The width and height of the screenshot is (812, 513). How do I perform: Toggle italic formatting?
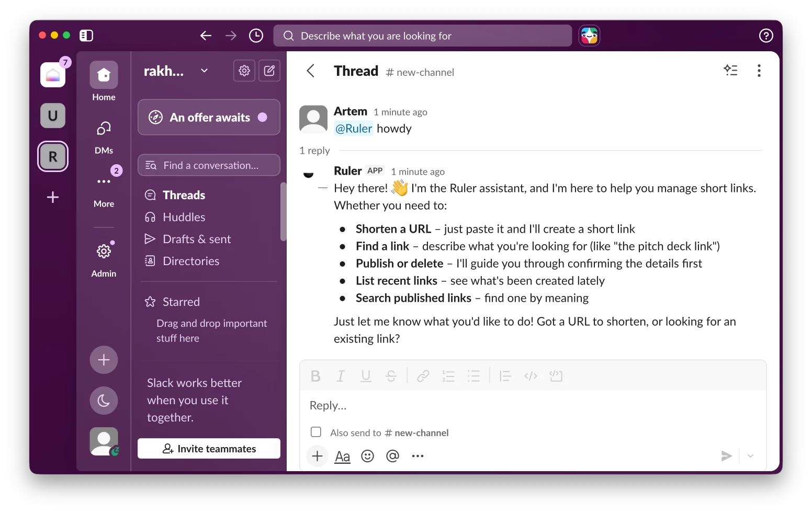[x=341, y=376]
